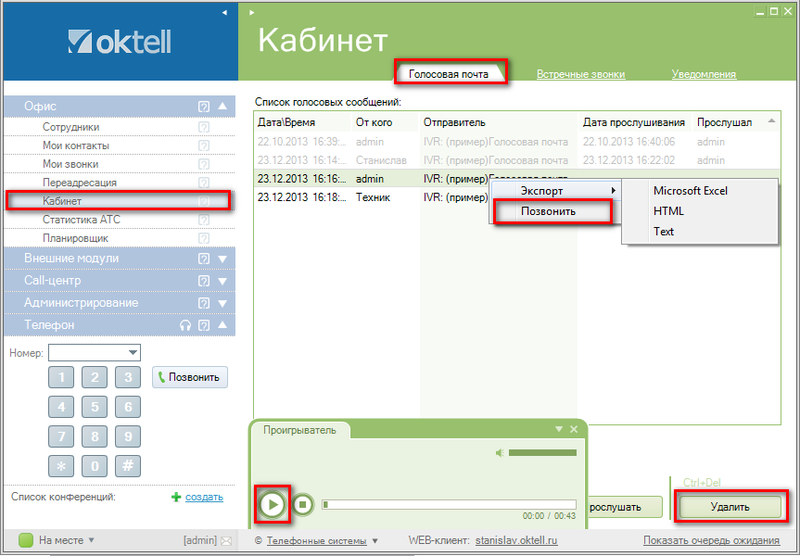
Task: Open the Показать очередь ожидания link
Action: pos(710,541)
